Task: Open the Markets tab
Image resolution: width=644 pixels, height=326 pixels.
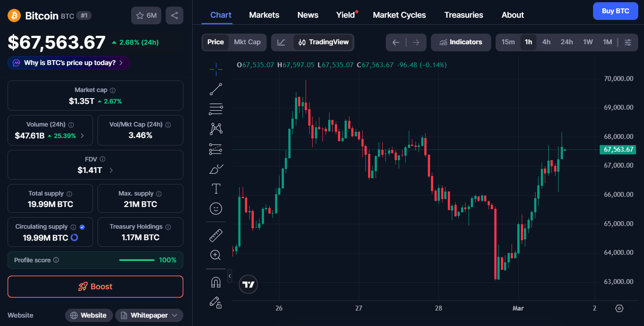Action: [264, 15]
